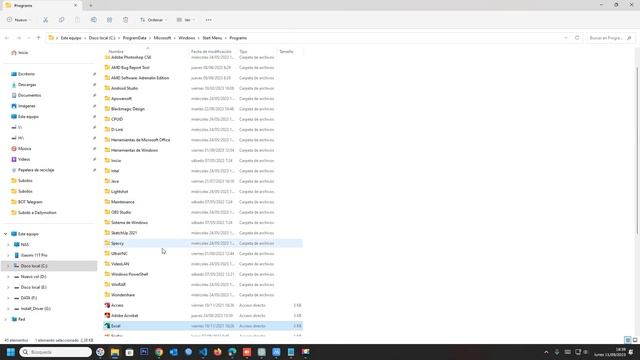640x360 pixels.
Task: Expand the Red network node
Action: 6,319
